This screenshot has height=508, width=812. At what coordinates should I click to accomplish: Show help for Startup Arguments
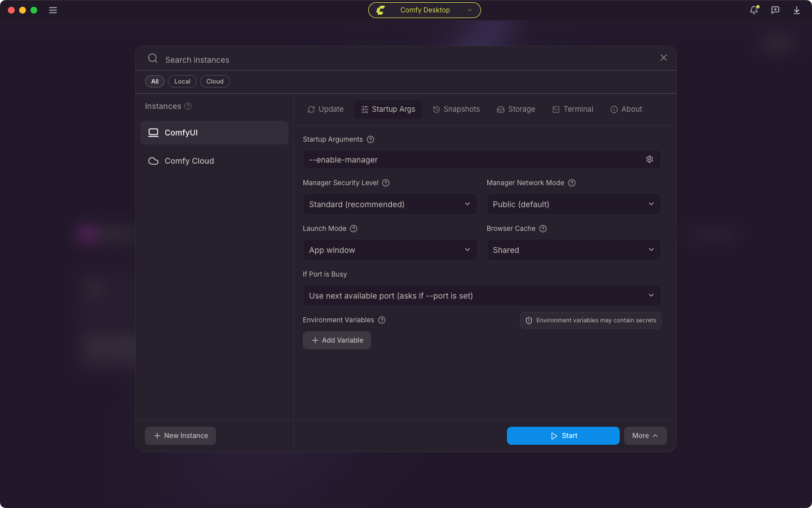coord(370,139)
